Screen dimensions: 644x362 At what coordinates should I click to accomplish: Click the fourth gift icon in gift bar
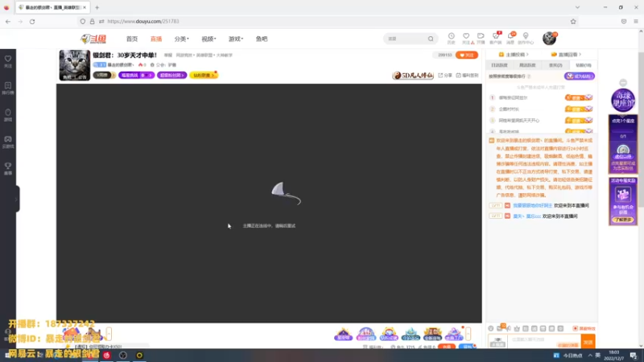(x=411, y=334)
